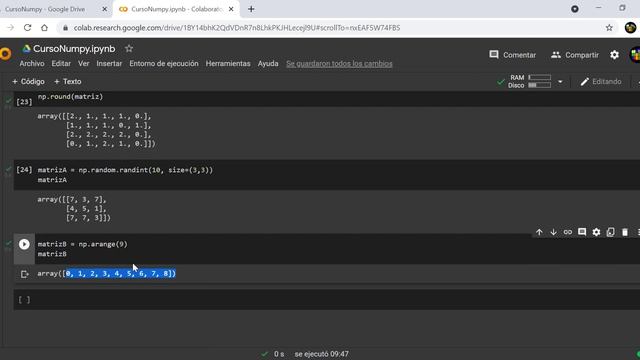640x360 pixels.
Task: Open the Insertar menu
Action: pyautogui.click(x=109, y=64)
